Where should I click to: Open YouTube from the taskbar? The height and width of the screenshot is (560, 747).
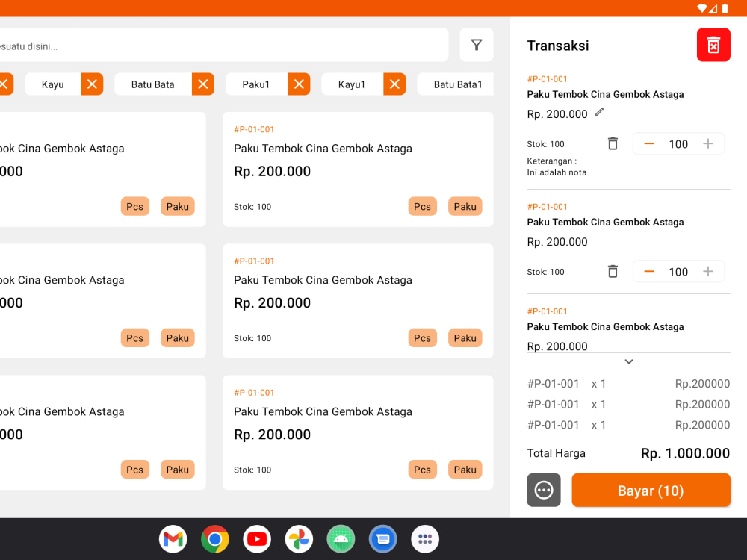coord(256,538)
